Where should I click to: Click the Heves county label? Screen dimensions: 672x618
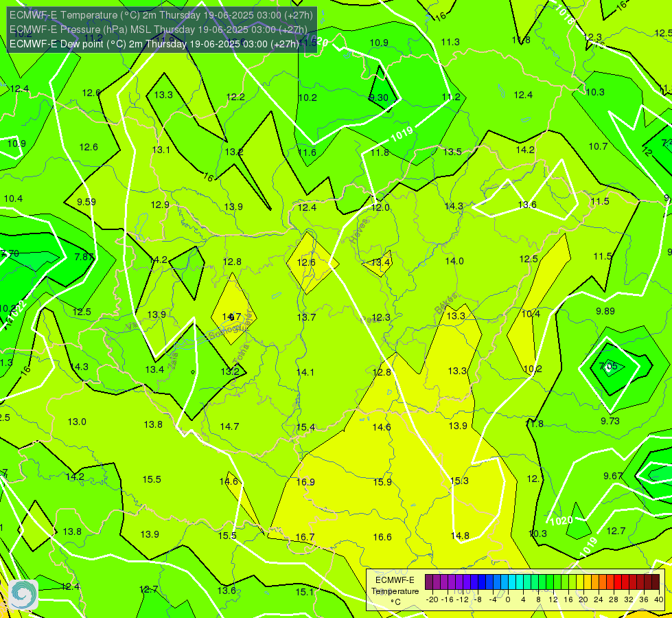coord(359,231)
